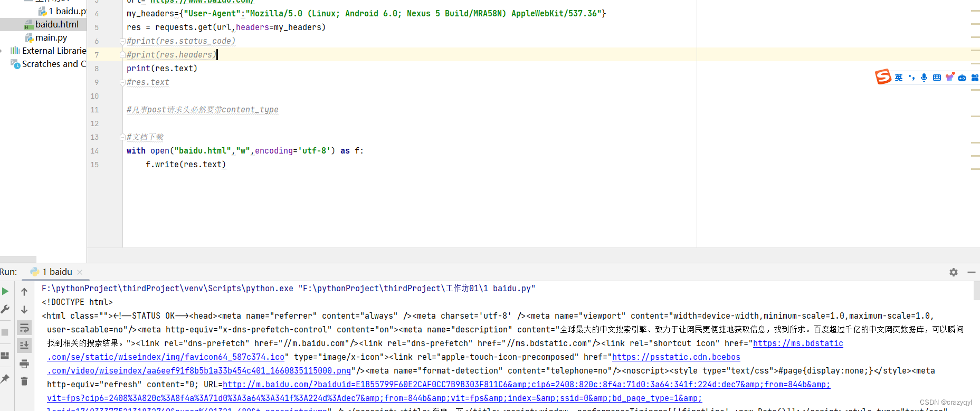Toggle Sogou punctuation mode
The width and height of the screenshot is (980, 411).
[x=911, y=78]
